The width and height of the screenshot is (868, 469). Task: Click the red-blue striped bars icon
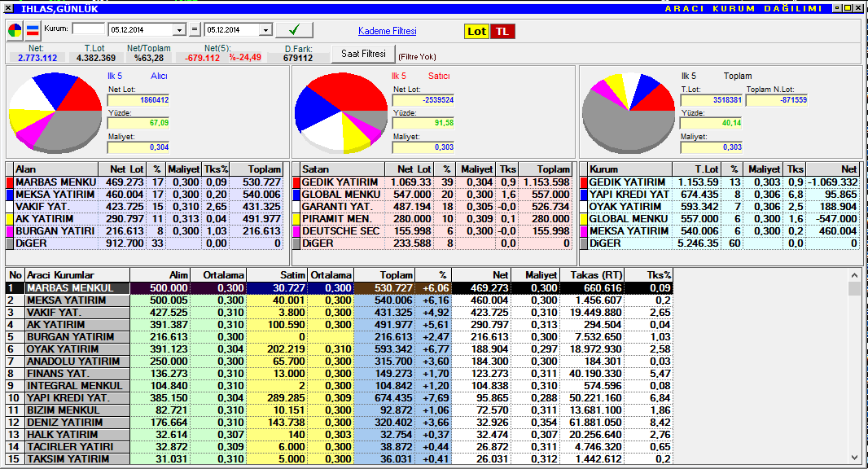[x=33, y=31]
